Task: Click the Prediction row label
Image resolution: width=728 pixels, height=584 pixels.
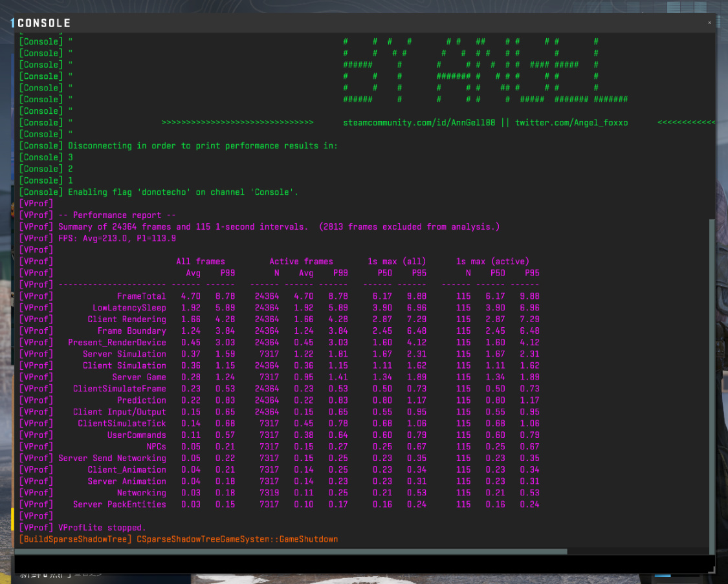Action: 141,400
